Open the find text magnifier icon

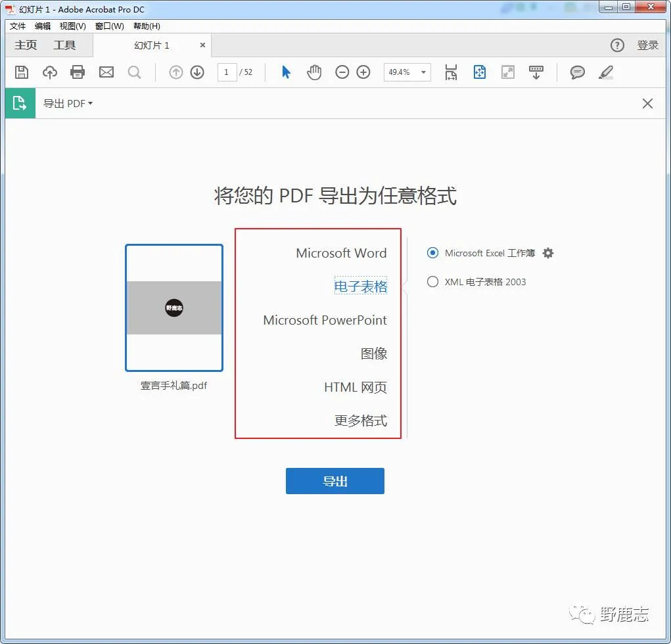[134, 72]
